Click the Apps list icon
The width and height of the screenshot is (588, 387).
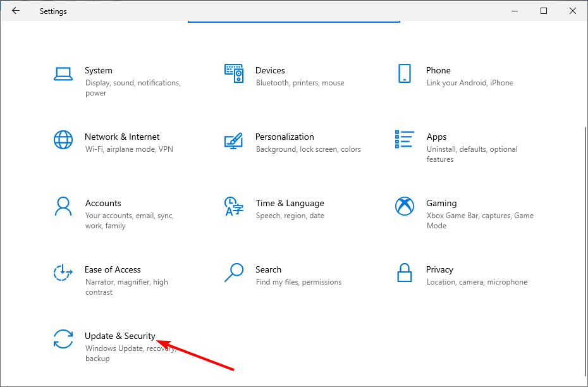(404, 140)
